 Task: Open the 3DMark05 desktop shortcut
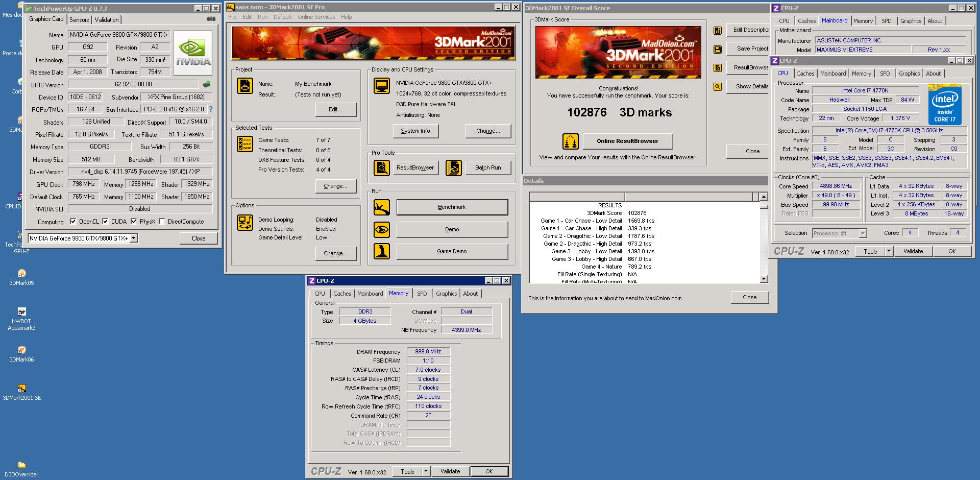click(21, 277)
